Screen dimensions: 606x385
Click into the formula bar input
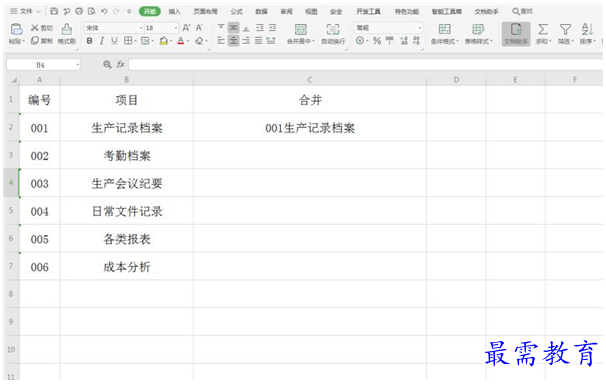[x=365, y=65]
